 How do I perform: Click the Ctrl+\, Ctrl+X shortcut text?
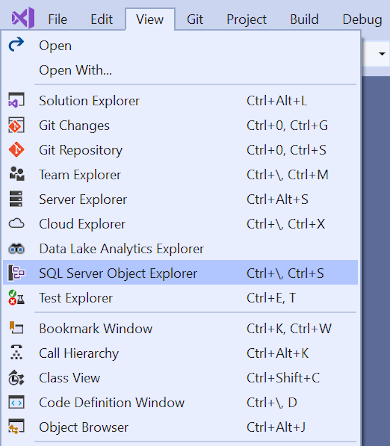pyautogui.click(x=286, y=224)
